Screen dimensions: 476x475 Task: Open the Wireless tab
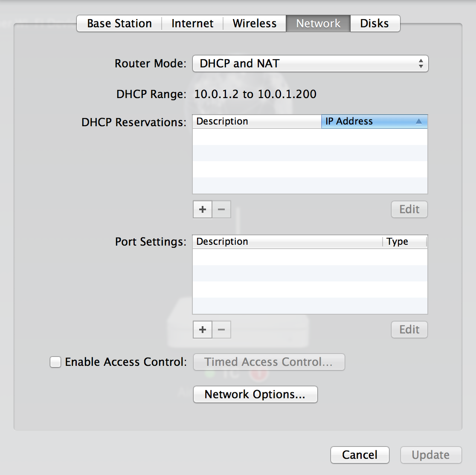point(254,23)
